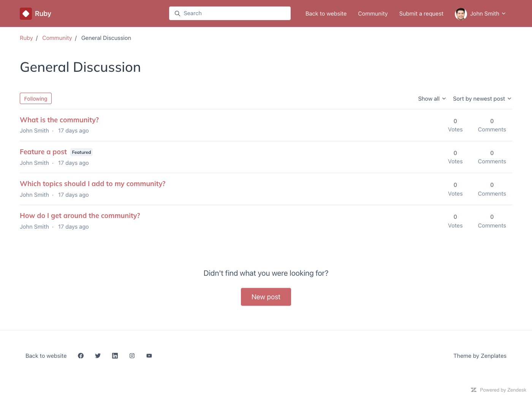Toggle the Following button for this topic
532x395 pixels.
[x=36, y=99]
